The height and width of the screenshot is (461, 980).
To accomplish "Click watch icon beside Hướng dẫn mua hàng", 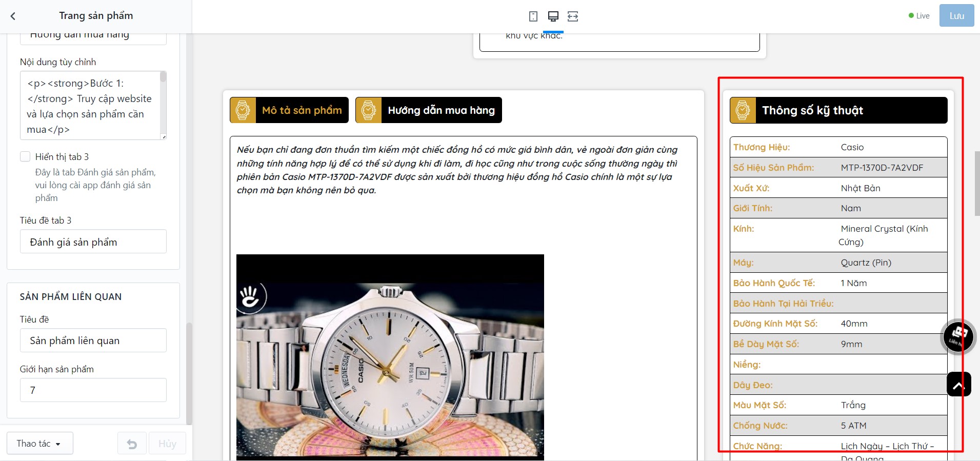I will [368, 110].
